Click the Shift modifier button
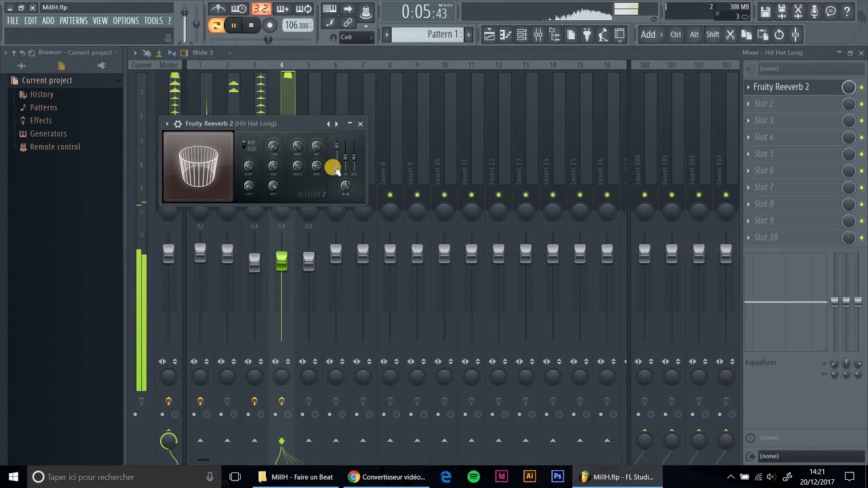The height and width of the screenshot is (488, 868). click(x=713, y=35)
